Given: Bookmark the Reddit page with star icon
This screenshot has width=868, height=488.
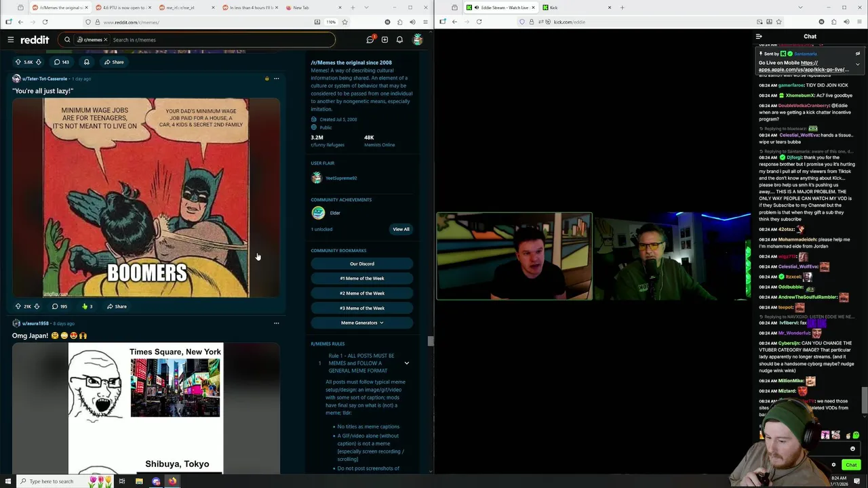Looking at the screenshot, I should coord(344,22).
